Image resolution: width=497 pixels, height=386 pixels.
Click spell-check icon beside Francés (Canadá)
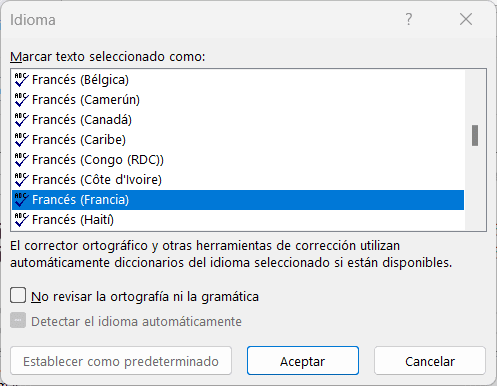pyautogui.click(x=22, y=120)
